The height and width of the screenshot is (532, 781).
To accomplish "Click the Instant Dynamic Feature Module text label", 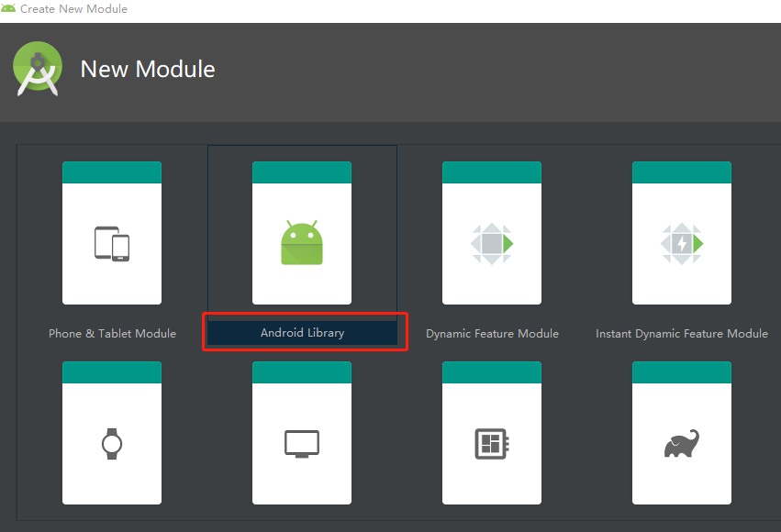I will pyautogui.click(x=682, y=333).
